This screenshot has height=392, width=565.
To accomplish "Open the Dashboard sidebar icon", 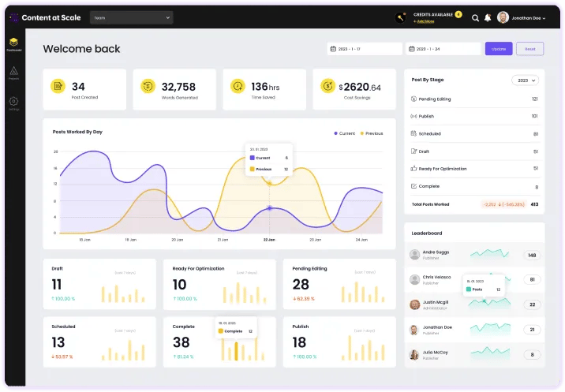I will coord(13,44).
